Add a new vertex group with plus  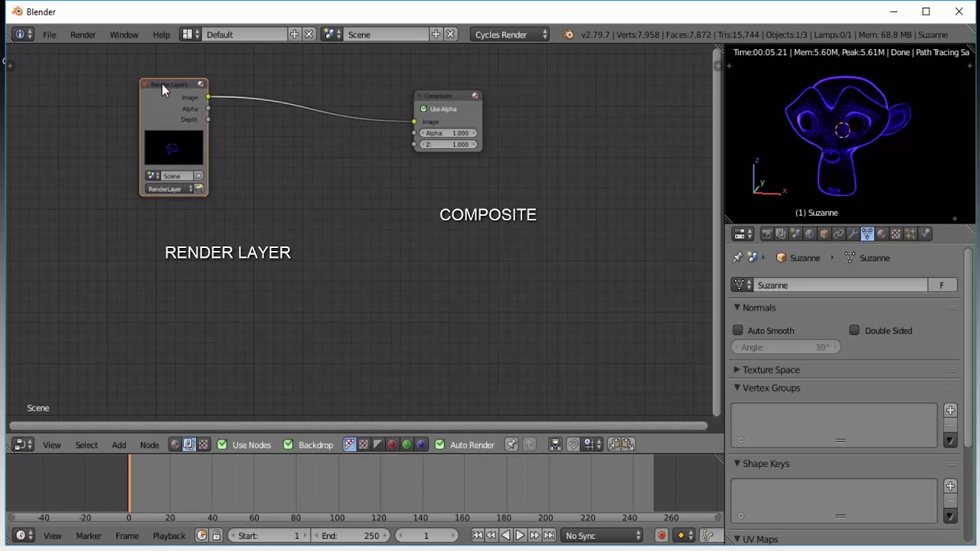click(x=950, y=410)
